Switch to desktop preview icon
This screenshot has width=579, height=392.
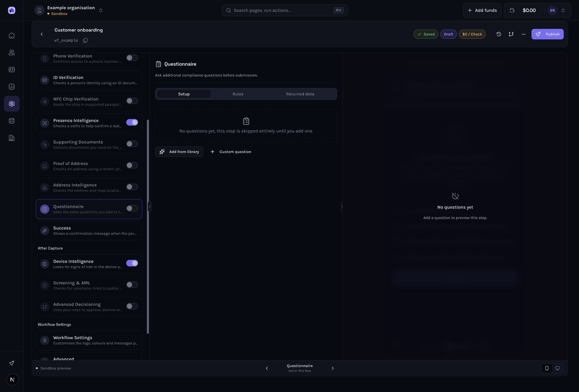pos(557,368)
